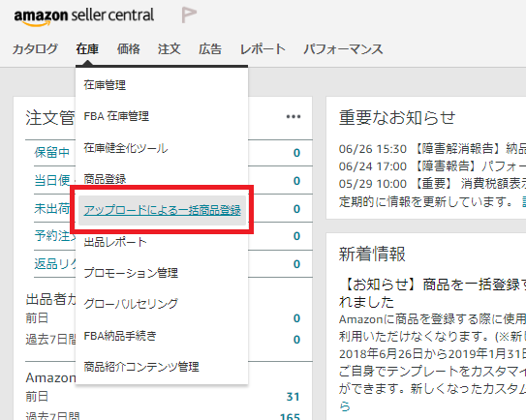Viewport: 526px width, 420px height.
Task: Click the Amazon Seller Central logo
Action: 84,16
